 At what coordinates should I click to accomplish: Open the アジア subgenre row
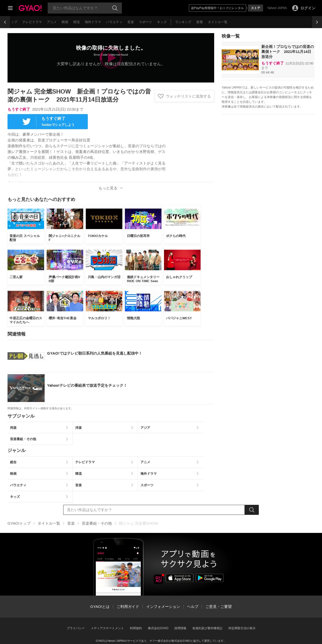pyautogui.click(x=171, y=428)
